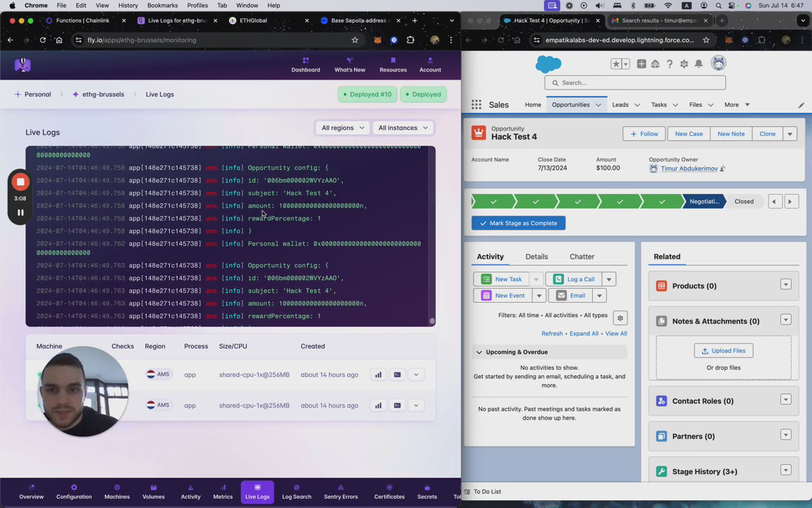Viewport: 812px width, 508px height.
Task: Open Salesforce Setup gear icon
Action: pos(684,64)
